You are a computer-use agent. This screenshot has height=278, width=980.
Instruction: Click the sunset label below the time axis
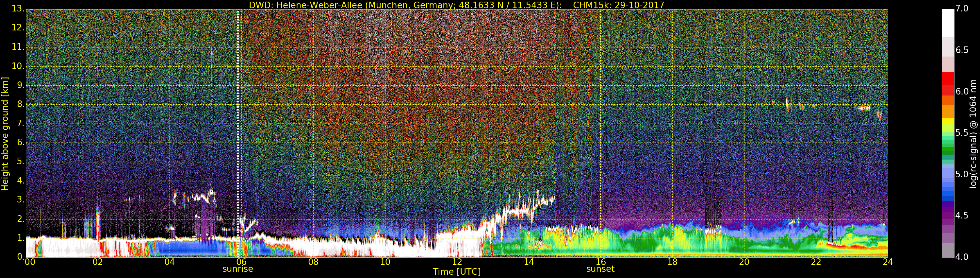click(x=600, y=269)
